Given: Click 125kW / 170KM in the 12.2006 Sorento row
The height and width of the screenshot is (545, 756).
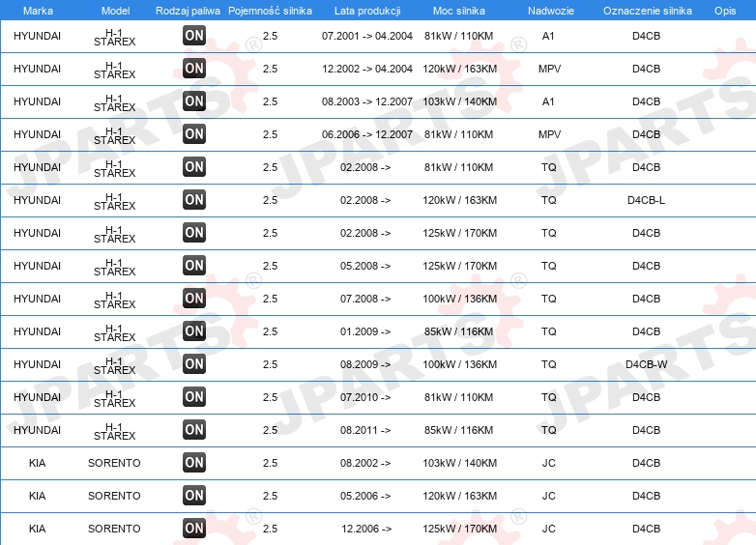Looking at the screenshot, I should (459, 529).
